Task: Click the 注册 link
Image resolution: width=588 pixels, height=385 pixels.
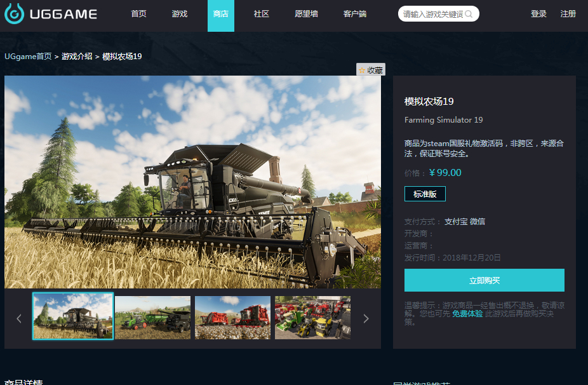Action: point(568,14)
